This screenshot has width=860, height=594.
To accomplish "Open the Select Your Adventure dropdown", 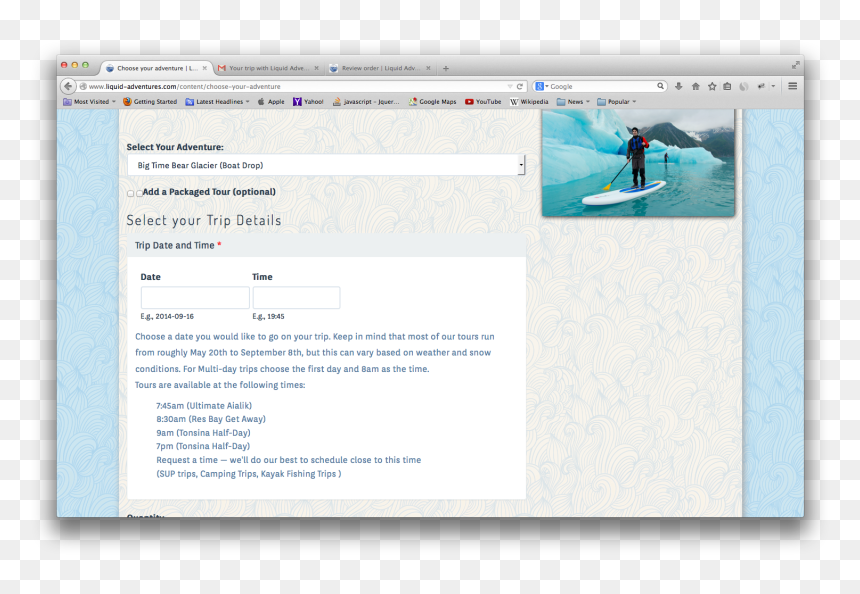I will point(326,165).
